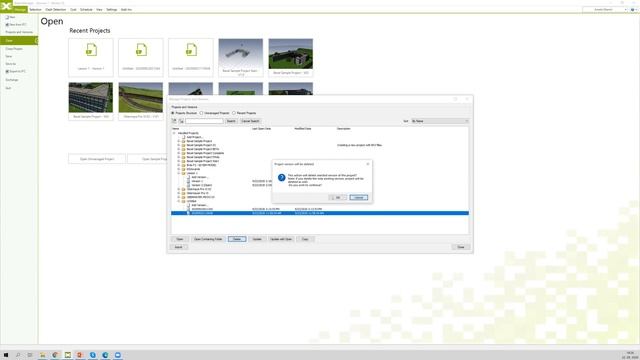Select the Recent Projects radio button
Image resolution: width=640 pixels, height=360 pixels.
tap(234, 113)
